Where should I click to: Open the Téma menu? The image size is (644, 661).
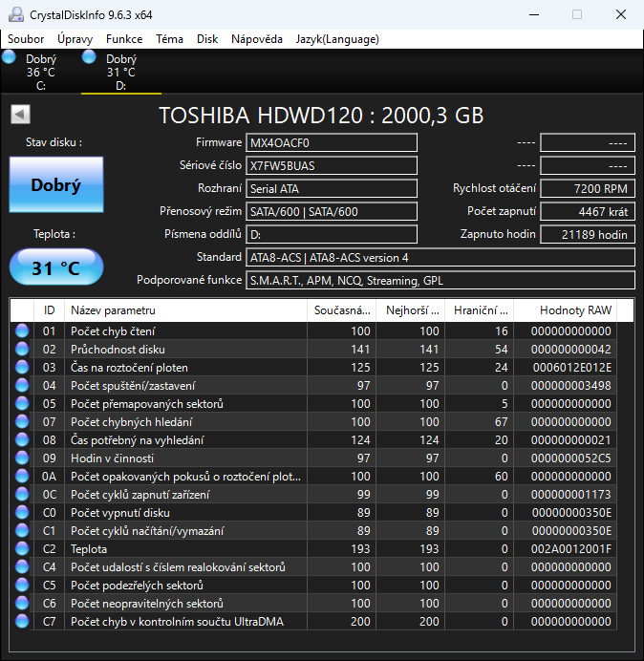169,39
